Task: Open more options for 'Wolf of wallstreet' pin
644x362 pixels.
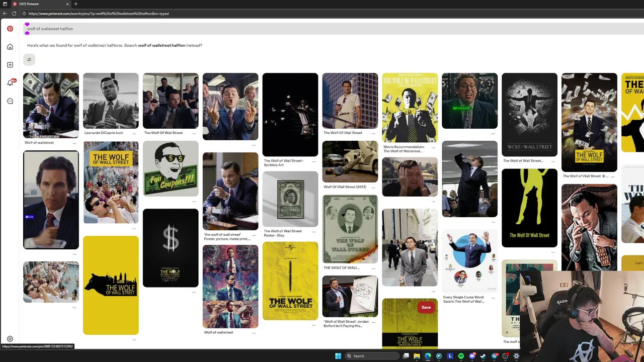Action: (x=74, y=143)
